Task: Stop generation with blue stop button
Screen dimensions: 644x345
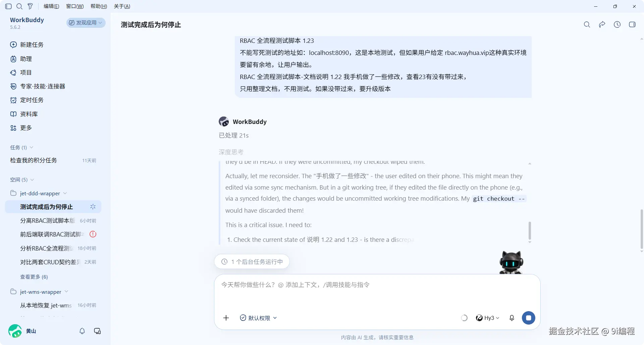Action: (x=529, y=318)
